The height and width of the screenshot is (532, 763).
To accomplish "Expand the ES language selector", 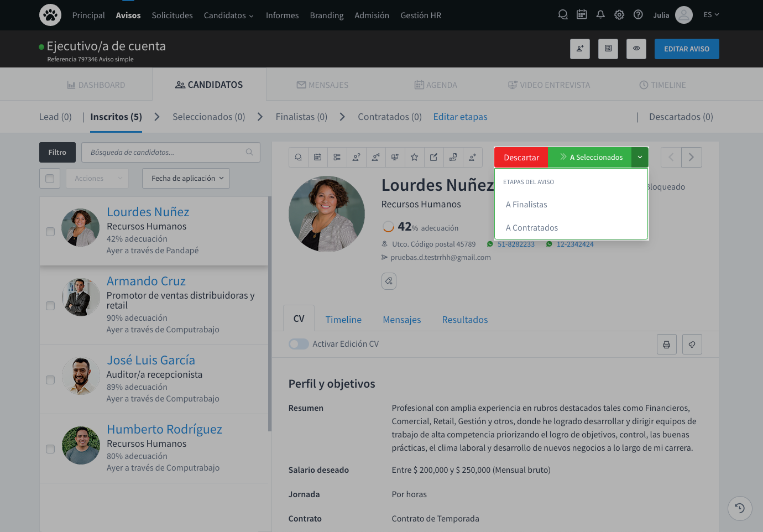I will [711, 15].
